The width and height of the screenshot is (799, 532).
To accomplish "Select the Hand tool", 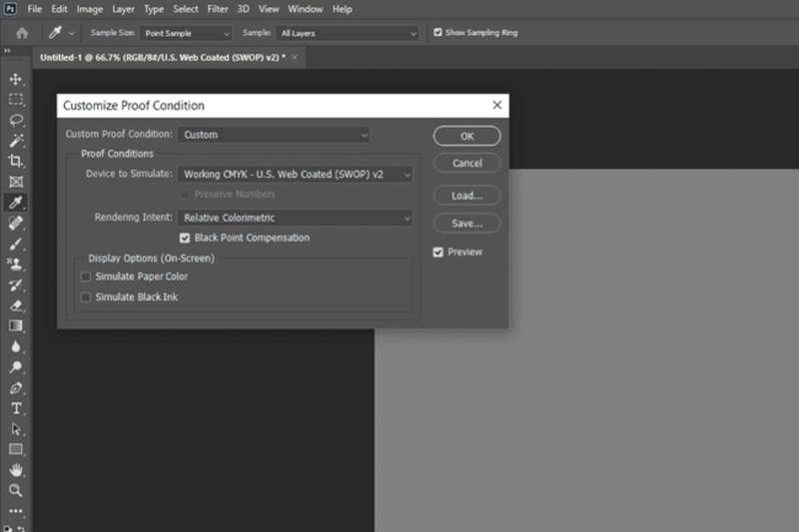I will (x=16, y=470).
